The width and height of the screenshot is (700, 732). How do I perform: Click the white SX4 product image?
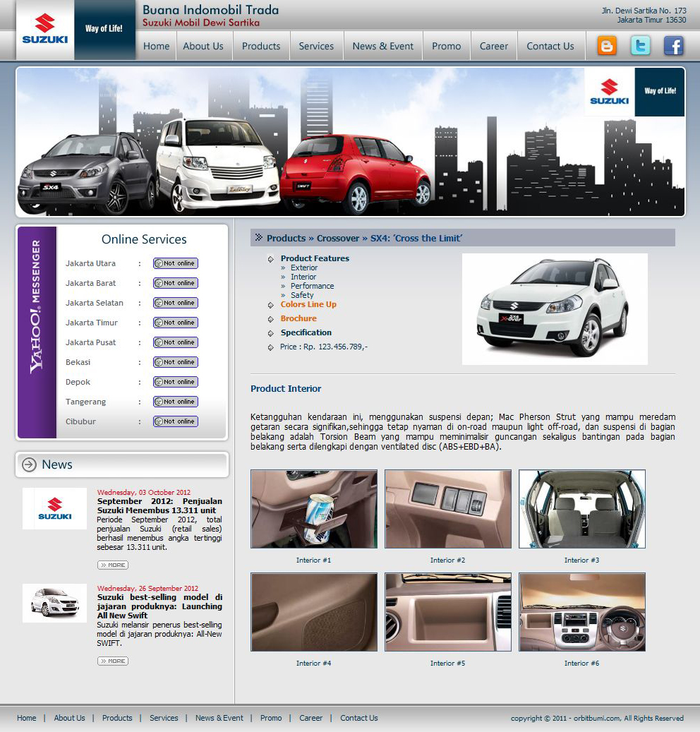pos(555,309)
